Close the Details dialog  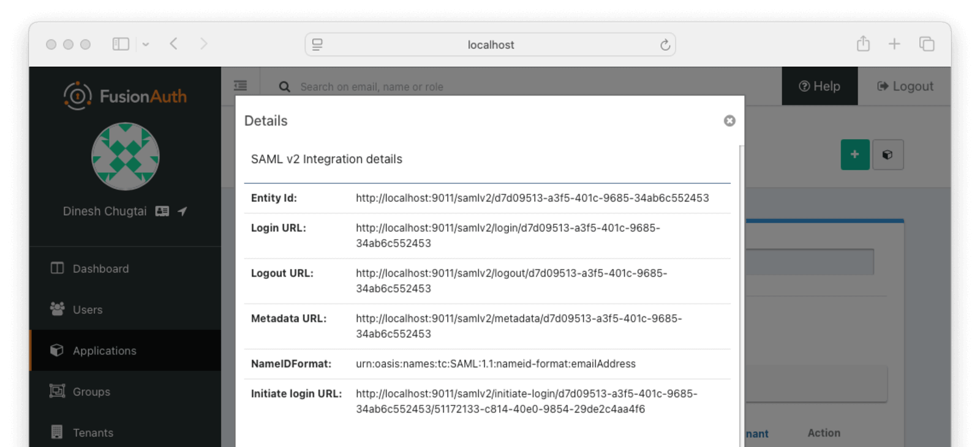[729, 121]
